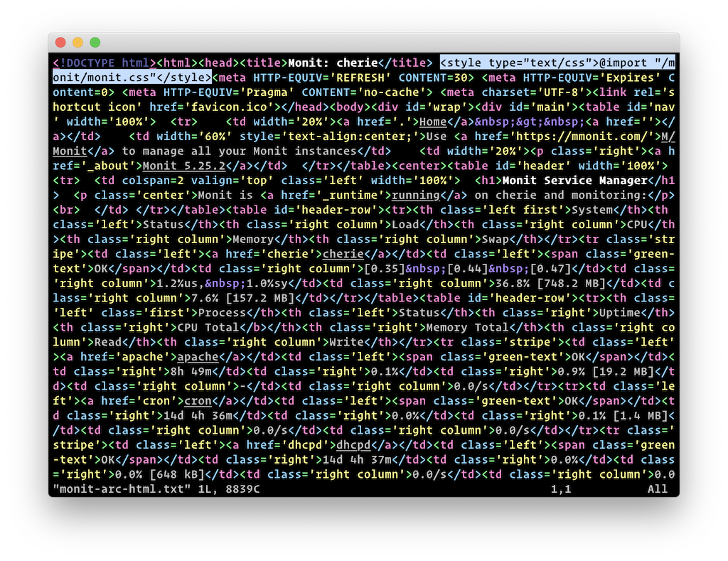Click the "14d 4h 37m" uptime value
This screenshot has width=728, height=561.
[x=357, y=460]
